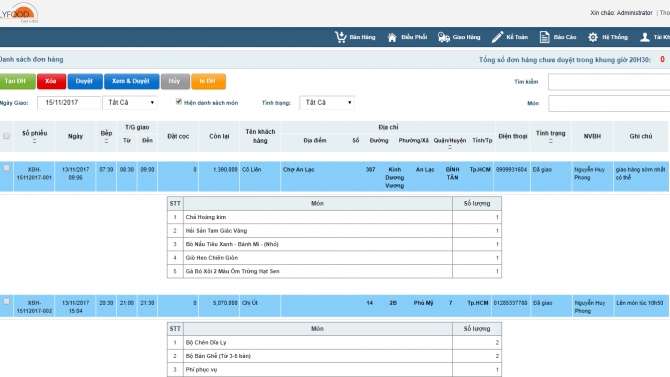
Task: Click the amount 5,070,000
Action: tap(225, 303)
